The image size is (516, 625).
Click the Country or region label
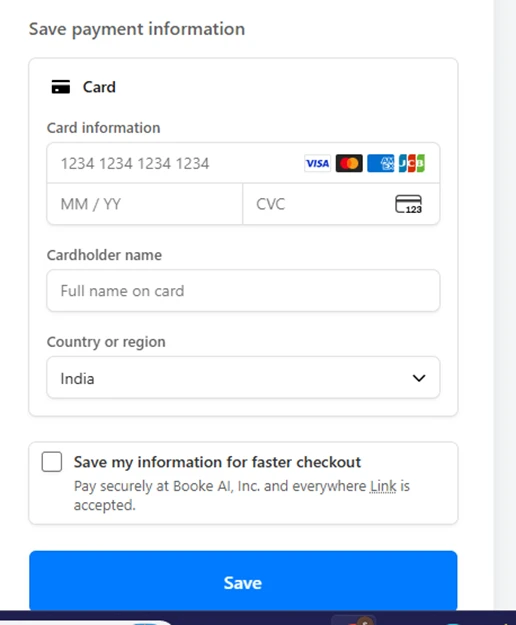(106, 342)
